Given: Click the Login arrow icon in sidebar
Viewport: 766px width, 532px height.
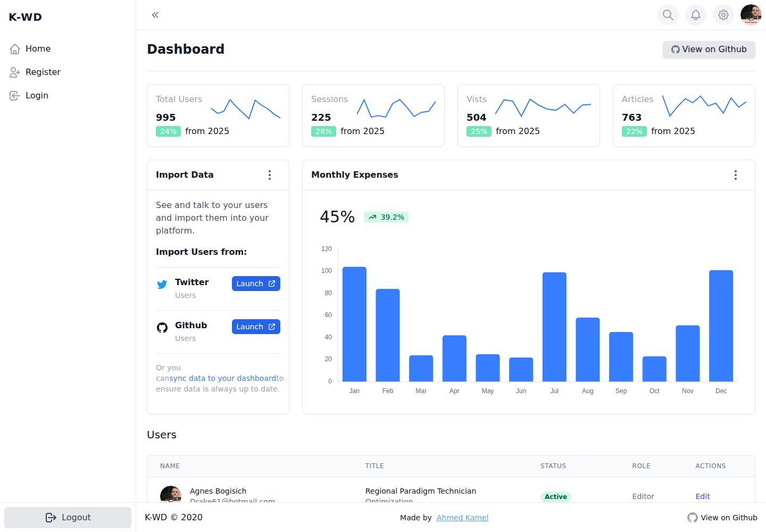Looking at the screenshot, I should 15,96.
